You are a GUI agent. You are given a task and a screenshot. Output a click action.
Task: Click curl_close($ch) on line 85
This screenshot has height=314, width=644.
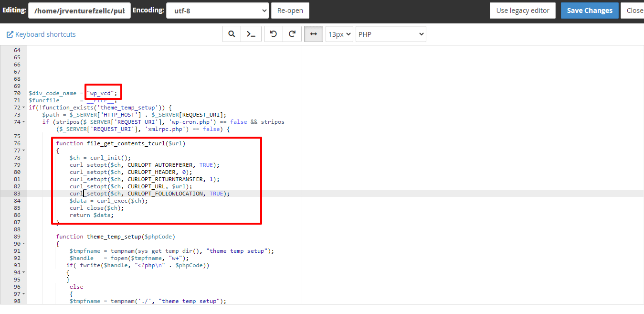pos(95,208)
